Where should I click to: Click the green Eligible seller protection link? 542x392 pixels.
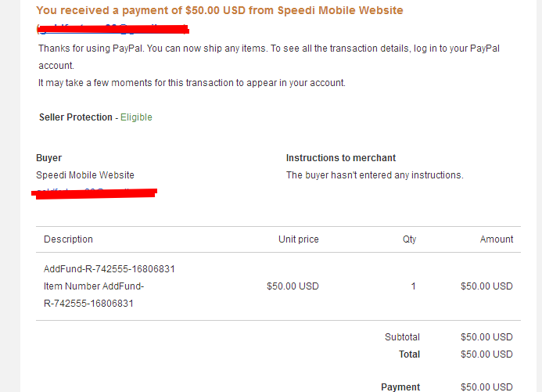(136, 117)
